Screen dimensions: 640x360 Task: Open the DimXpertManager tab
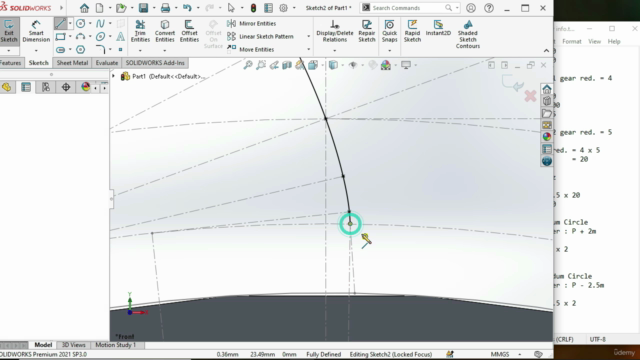click(66, 87)
